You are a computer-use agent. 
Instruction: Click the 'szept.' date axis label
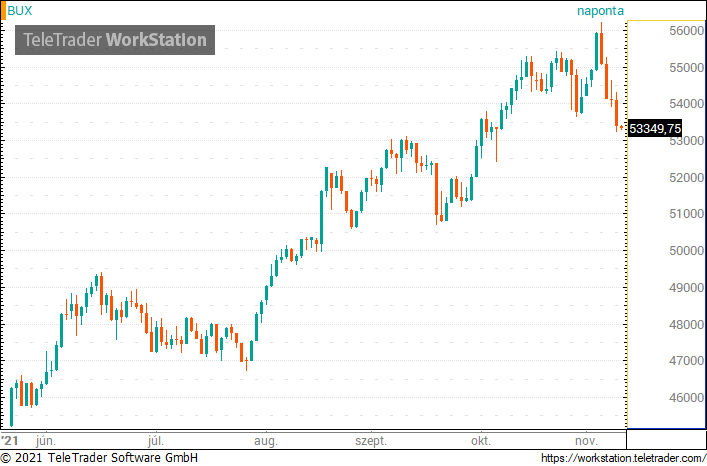tap(371, 441)
